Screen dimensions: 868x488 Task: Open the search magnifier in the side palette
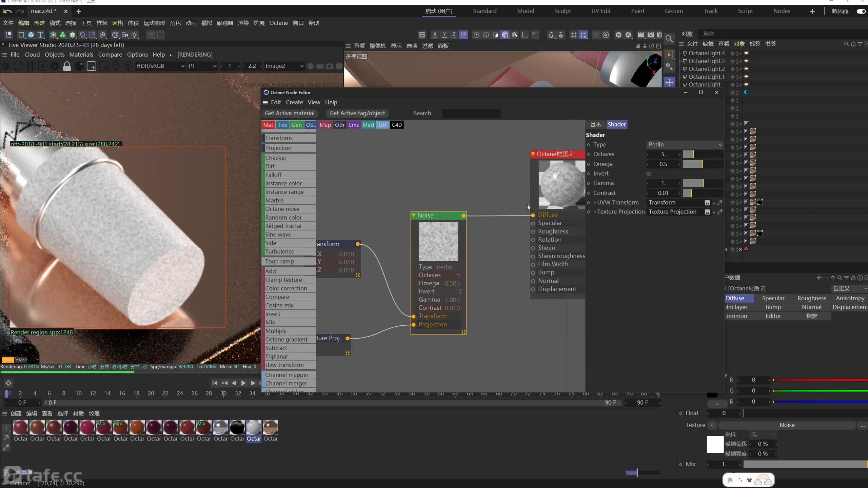click(669, 38)
